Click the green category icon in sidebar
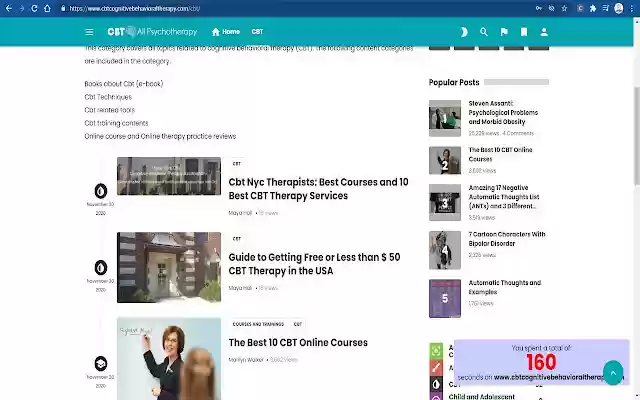The width and height of the screenshot is (640, 400). tap(436, 351)
